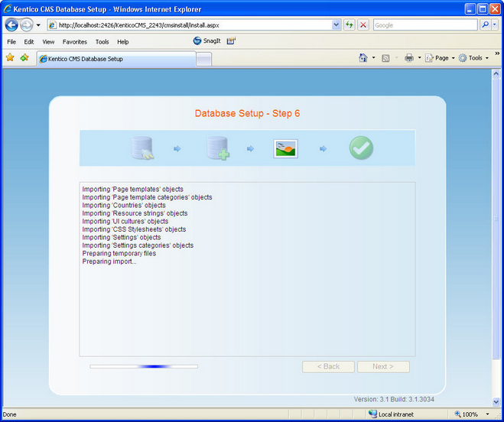This screenshot has height=422, width=504.
Task: Expand the Home button dropdown arrow
Action: (373, 58)
